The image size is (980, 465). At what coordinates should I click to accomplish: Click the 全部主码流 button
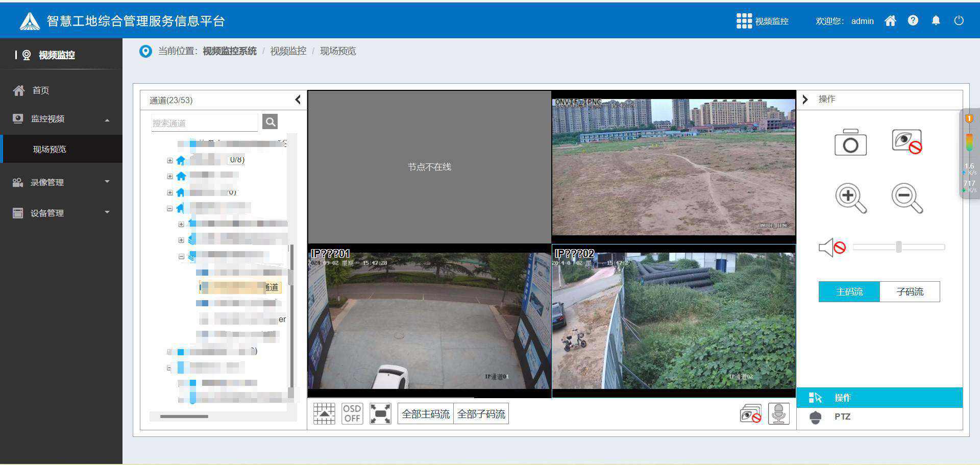[426, 414]
